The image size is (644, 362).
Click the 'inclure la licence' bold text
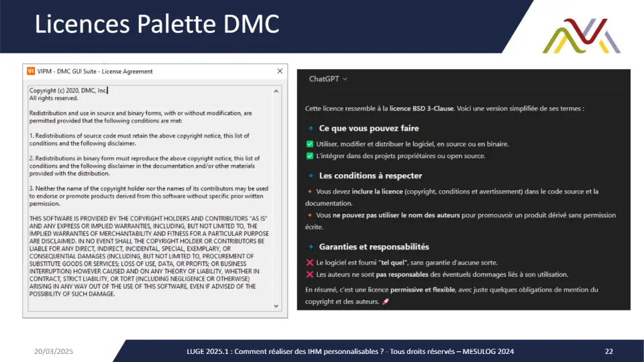click(377, 191)
